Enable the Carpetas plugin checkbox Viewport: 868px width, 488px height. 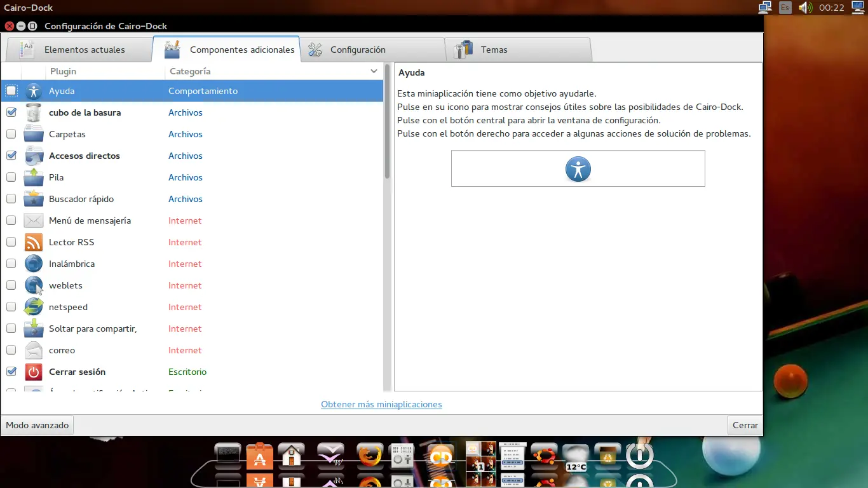pos(11,134)
